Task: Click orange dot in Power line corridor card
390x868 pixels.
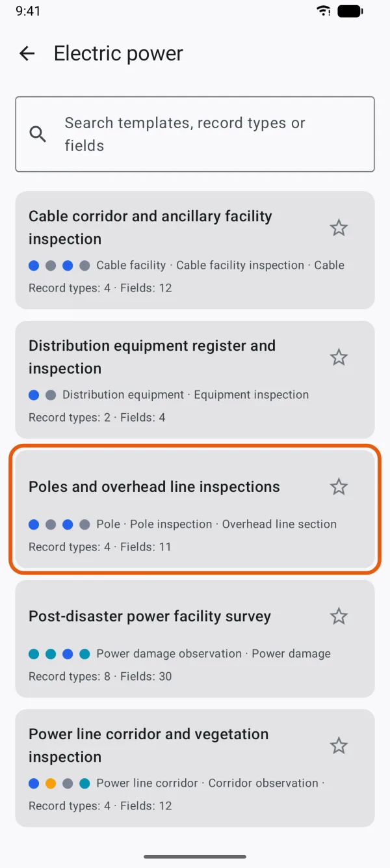Action: click(51, 783)
